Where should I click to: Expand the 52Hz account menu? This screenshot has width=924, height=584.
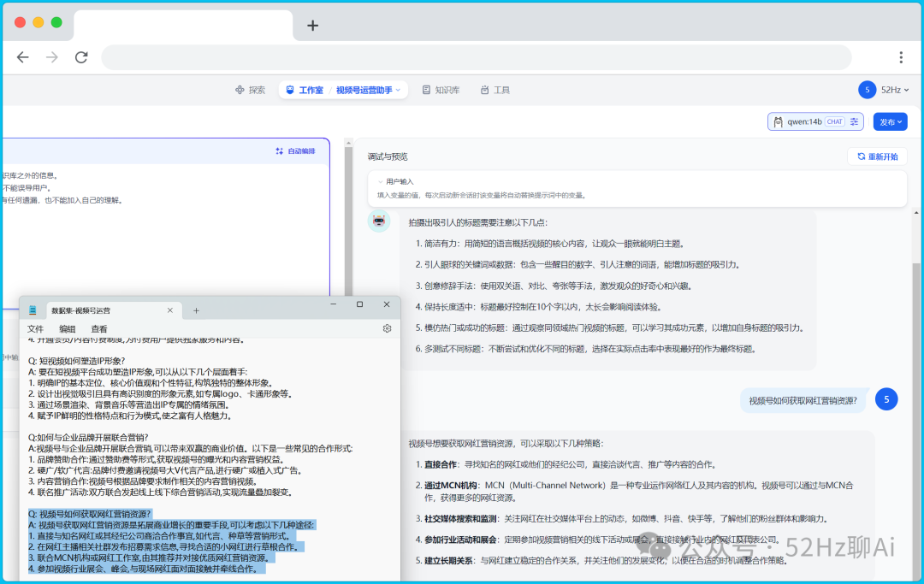coord(895,90)
